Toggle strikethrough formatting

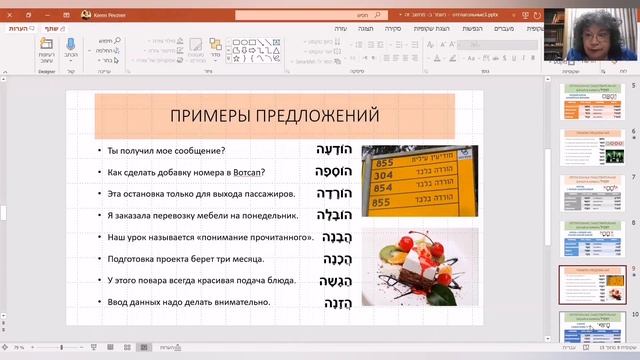pos(496,58)
